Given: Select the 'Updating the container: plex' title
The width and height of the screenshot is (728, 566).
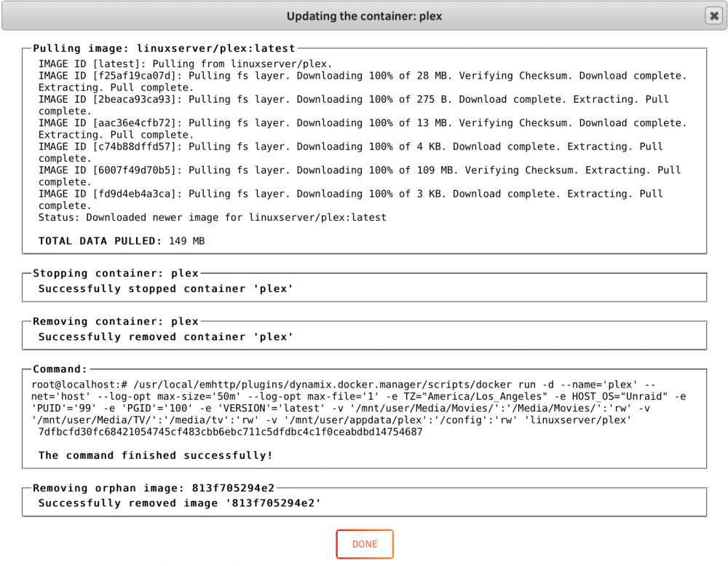Looking at the screenshot, I should (x=364, y=16).
